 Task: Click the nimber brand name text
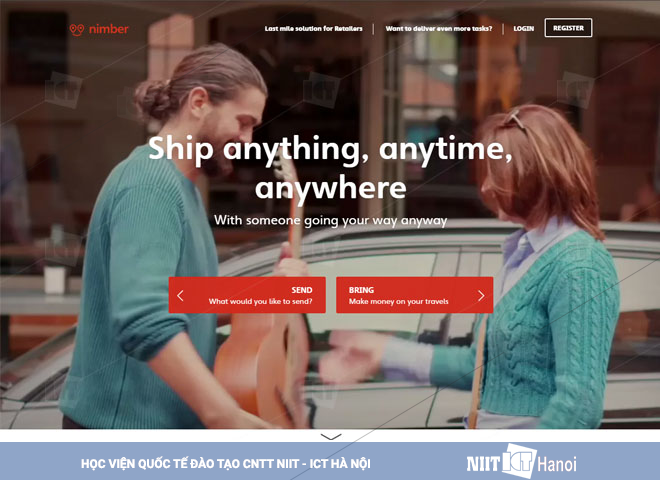[x=109, y=29]
